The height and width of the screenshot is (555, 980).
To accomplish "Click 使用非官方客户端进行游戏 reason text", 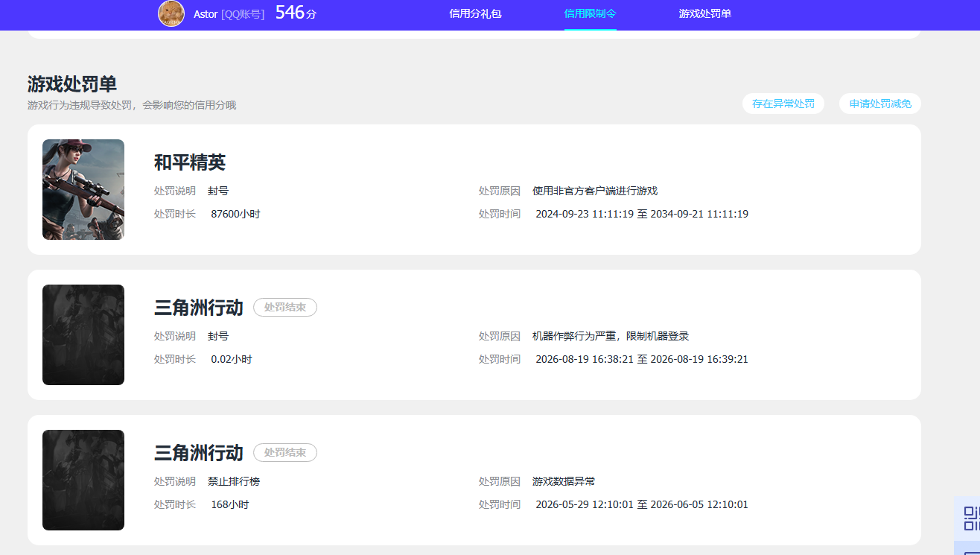I will [595, 191].
